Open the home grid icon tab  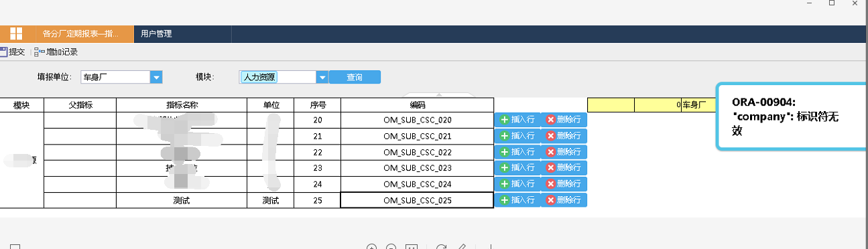point(16,33)
